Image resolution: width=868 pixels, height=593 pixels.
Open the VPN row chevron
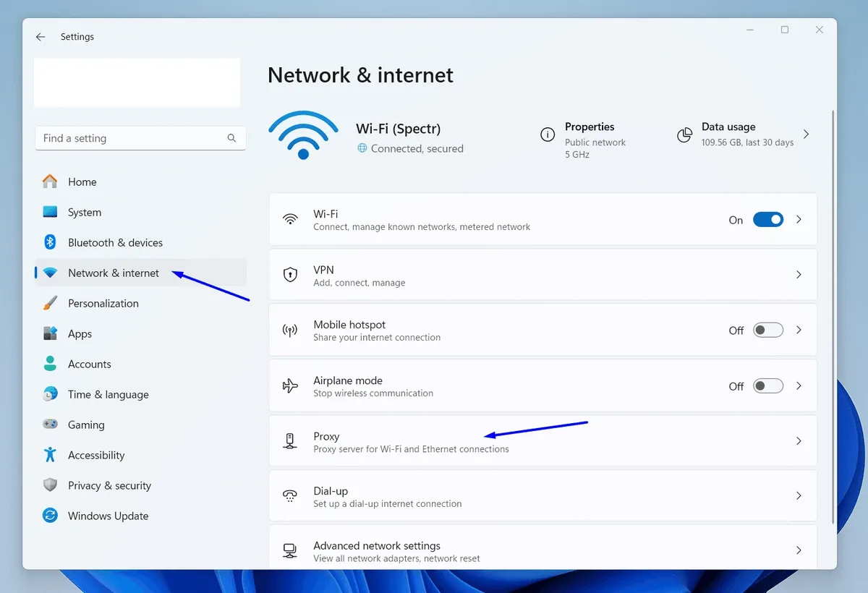[799, 275]
